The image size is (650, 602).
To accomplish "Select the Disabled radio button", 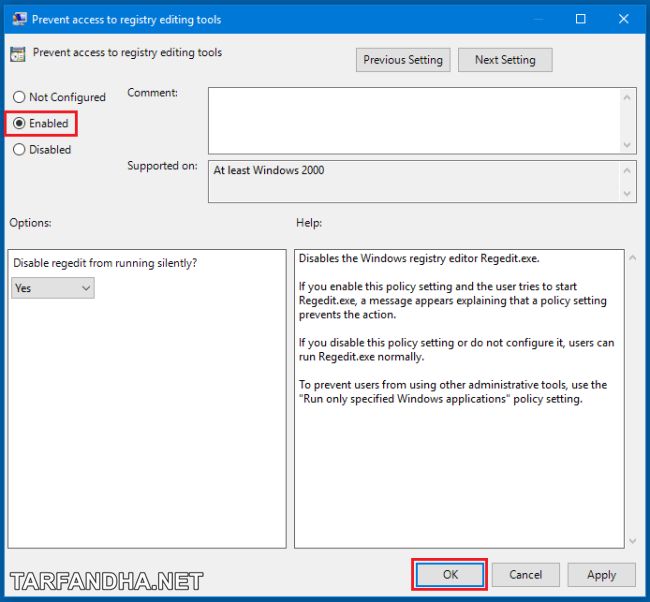I will point(42,149).
